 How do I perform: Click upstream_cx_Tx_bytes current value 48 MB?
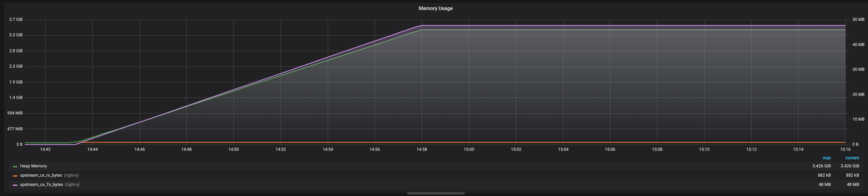point(853,185)
